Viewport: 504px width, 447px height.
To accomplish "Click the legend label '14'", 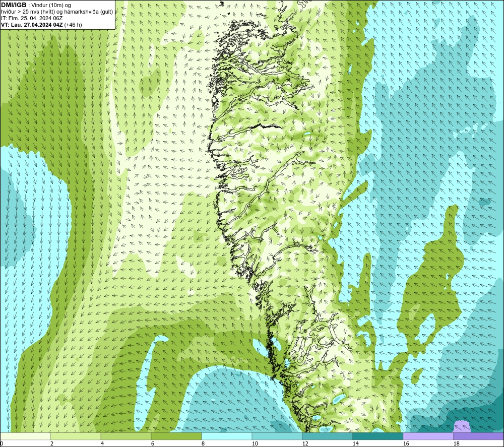I will [x=355, y=443].
